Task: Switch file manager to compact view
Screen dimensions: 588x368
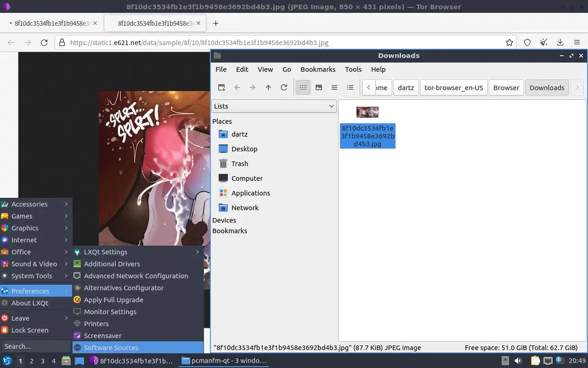Action: [x=334, y=87]
